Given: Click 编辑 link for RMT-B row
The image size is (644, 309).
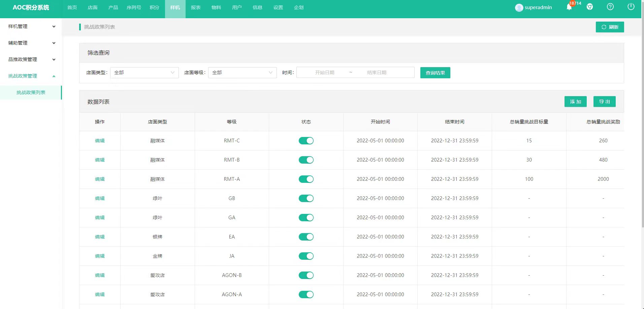Looking at the screenshot, I should tap(100, 160).
